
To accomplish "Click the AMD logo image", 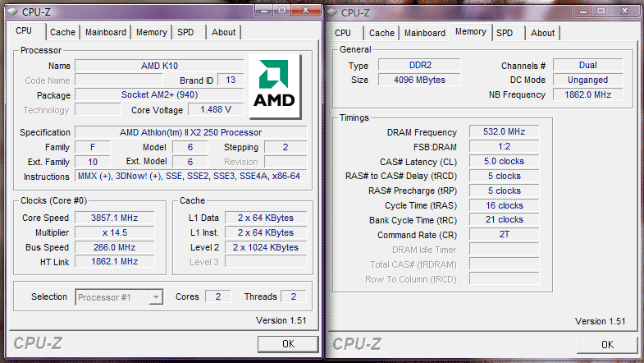I will click(274, 85).
